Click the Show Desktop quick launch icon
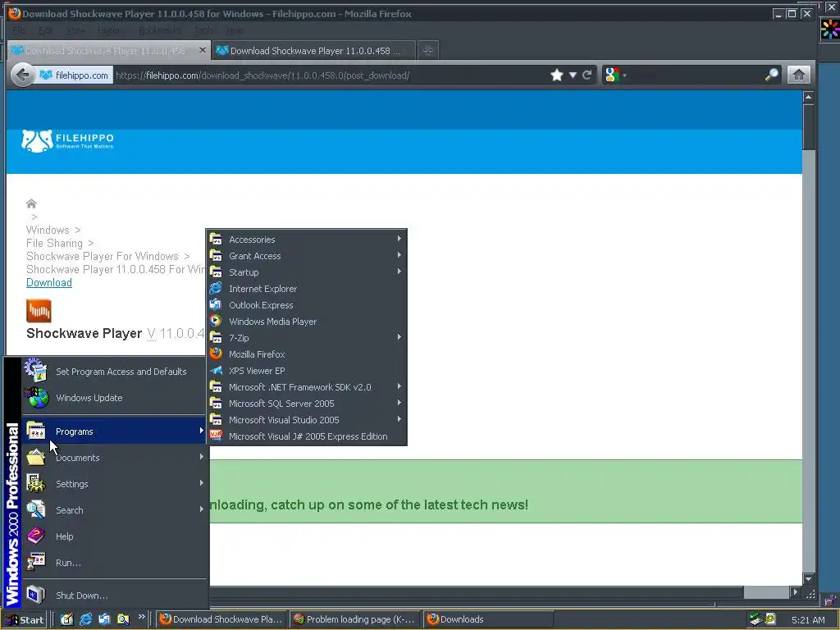 pyautogui.click(x=66, y=619)
